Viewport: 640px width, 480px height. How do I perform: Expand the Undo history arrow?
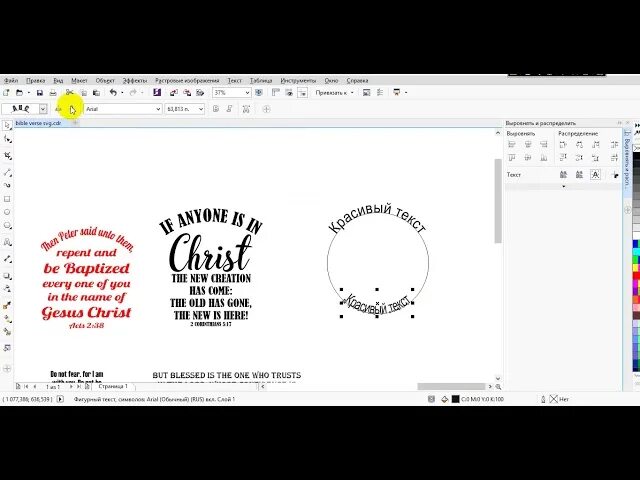tap(122, 93)
